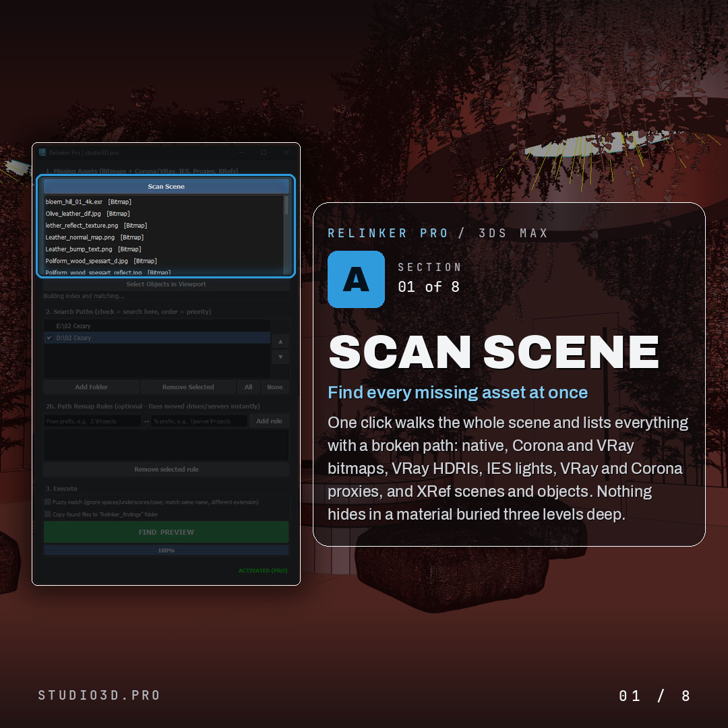Select the E:\02 Cezary search path
The image size is (728, 728).
[x=157, y=326]
